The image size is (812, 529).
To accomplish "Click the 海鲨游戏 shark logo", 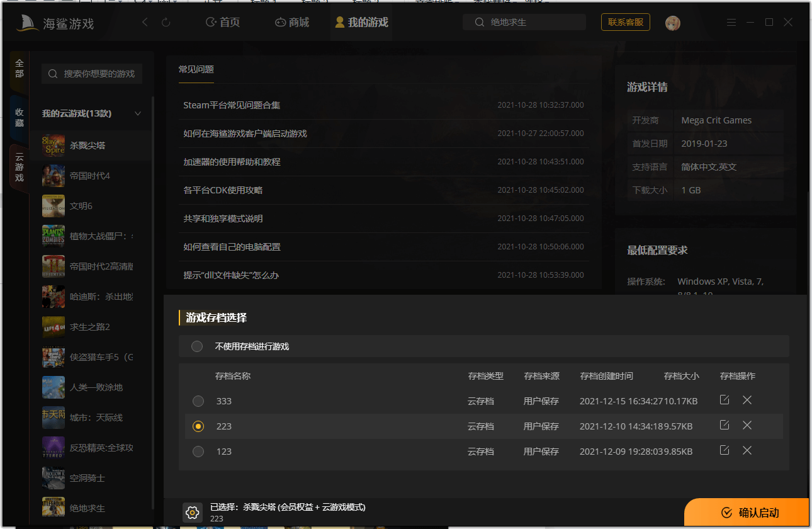I will click(x=26, y=21).
